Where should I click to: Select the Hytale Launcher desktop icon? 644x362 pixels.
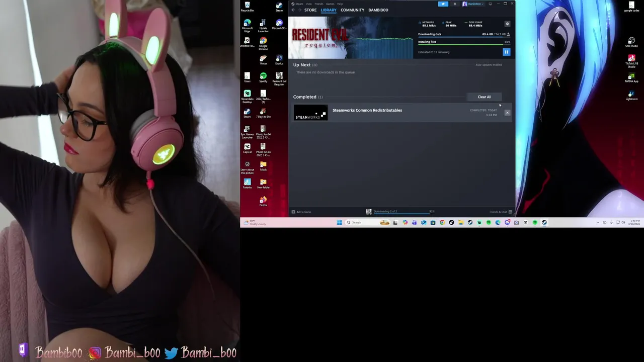263,26
